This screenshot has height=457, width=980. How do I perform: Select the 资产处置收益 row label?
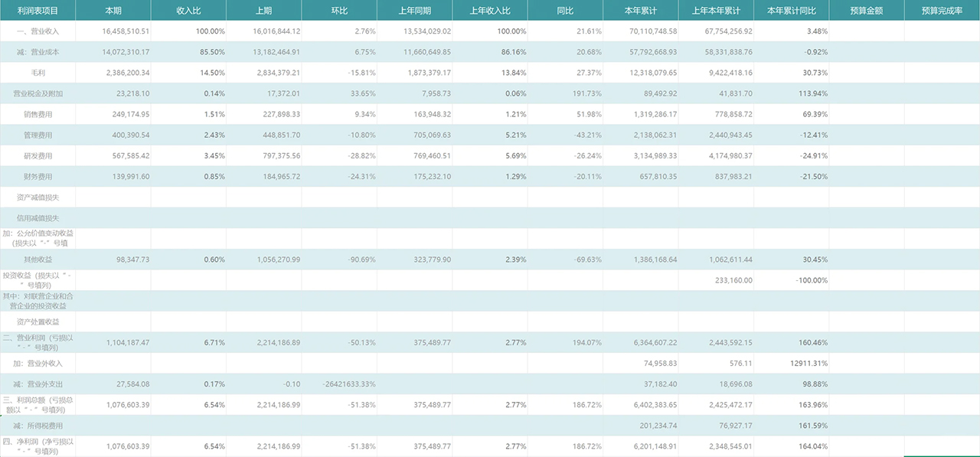point(38,322)
